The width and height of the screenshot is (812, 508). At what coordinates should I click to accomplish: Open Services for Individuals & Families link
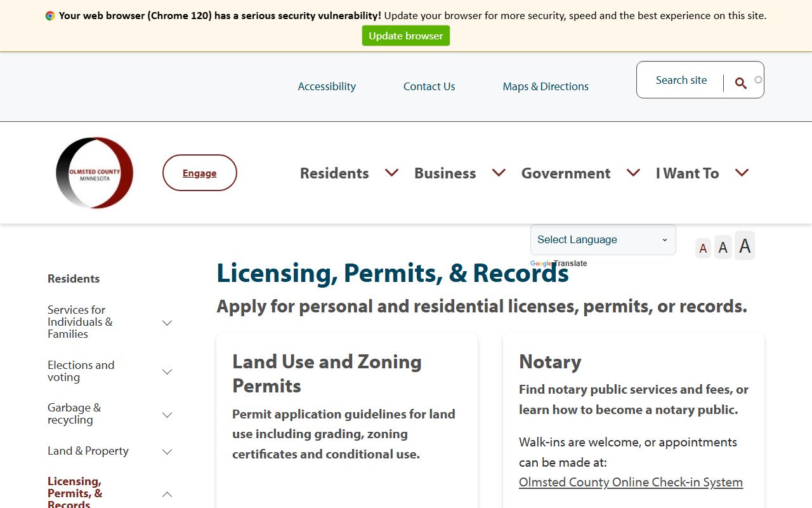coord(80,321)
